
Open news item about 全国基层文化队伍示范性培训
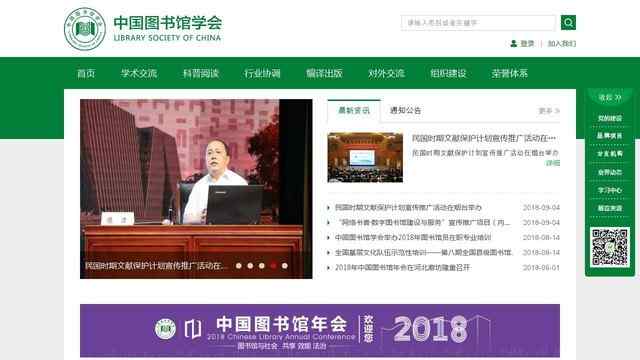423,253
